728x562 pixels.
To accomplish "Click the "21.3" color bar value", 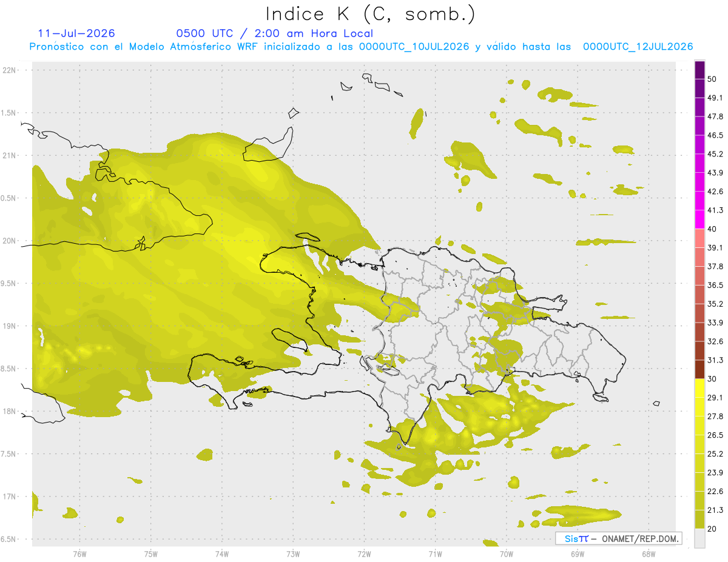I will pyautogui.click(x=715, y=510).
